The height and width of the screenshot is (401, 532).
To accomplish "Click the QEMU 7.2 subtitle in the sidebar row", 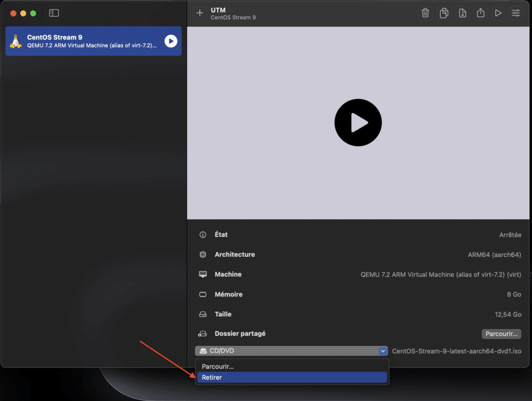I will 91,45.
